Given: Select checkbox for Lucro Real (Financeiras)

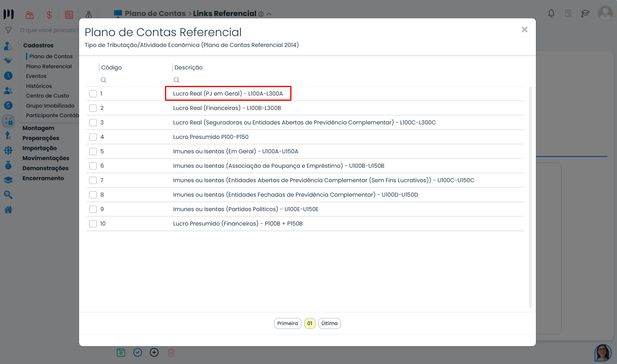Looking at the screenshot, I should pyautogui.click(x=93, y=108).
